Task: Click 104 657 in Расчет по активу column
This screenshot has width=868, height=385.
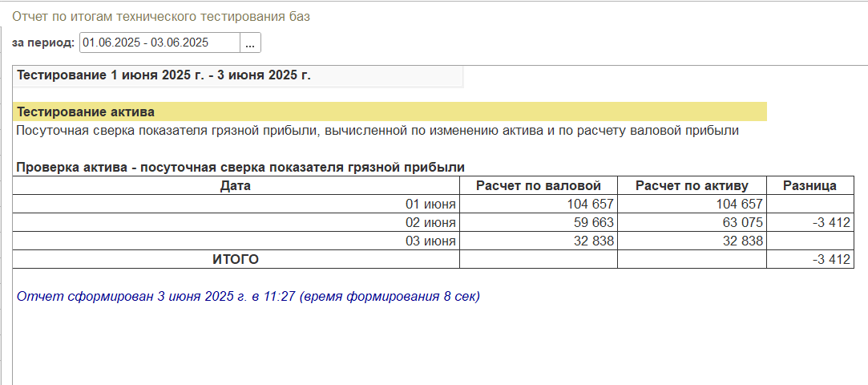Action: [692, 204]
